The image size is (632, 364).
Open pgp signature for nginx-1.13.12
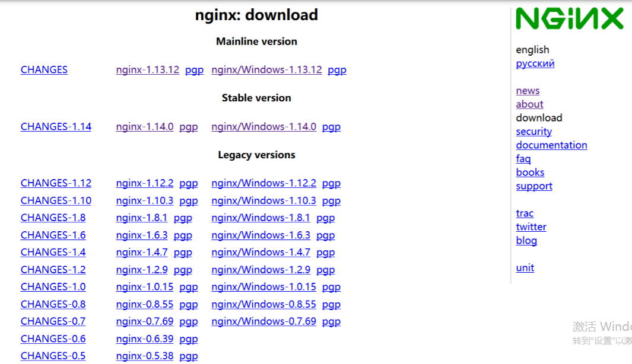pos(194,70)
